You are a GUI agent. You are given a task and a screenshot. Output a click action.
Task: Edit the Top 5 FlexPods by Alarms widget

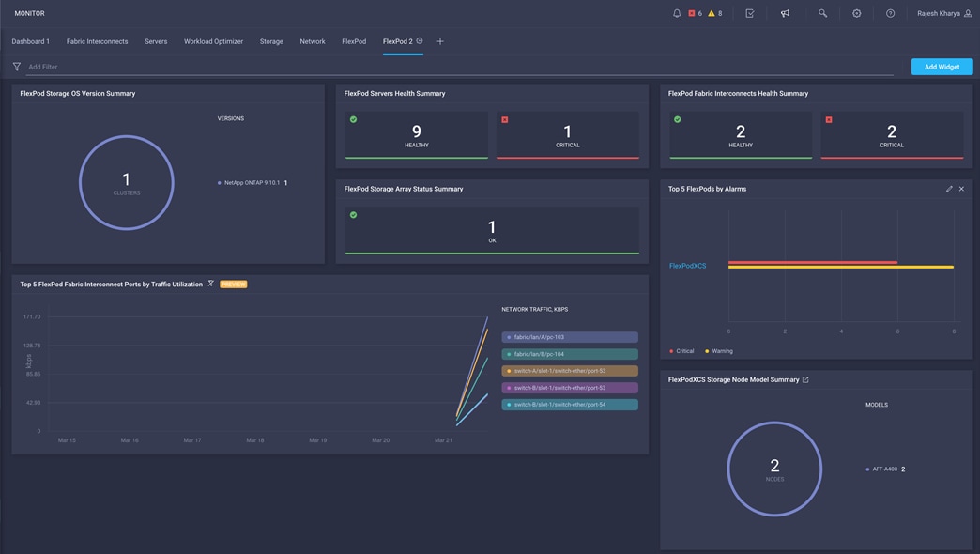pyautogui.click(x=949, y=189)
